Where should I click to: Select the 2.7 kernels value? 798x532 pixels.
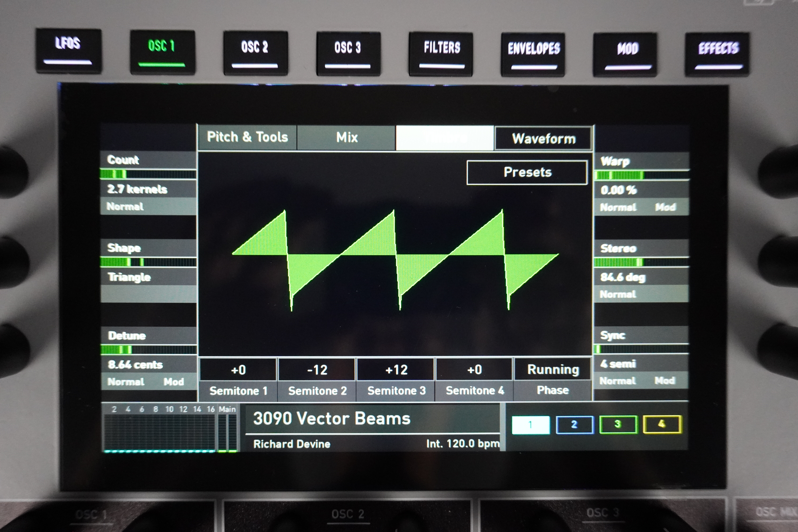pyautogui.click(x=137, y=189)
